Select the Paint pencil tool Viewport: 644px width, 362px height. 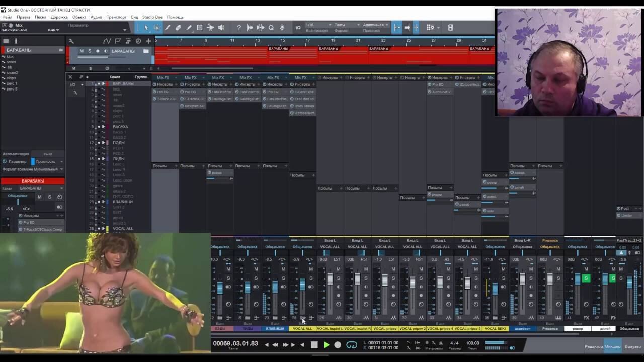pyautogui.click(x=189, y=28)
